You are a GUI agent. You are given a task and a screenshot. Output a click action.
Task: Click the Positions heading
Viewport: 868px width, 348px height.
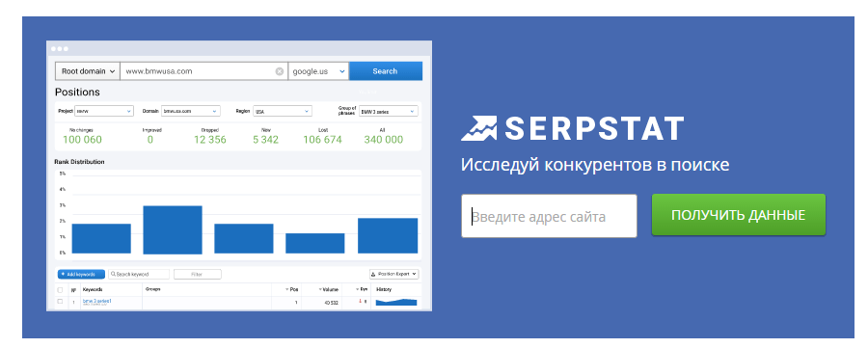pos(77,93)
